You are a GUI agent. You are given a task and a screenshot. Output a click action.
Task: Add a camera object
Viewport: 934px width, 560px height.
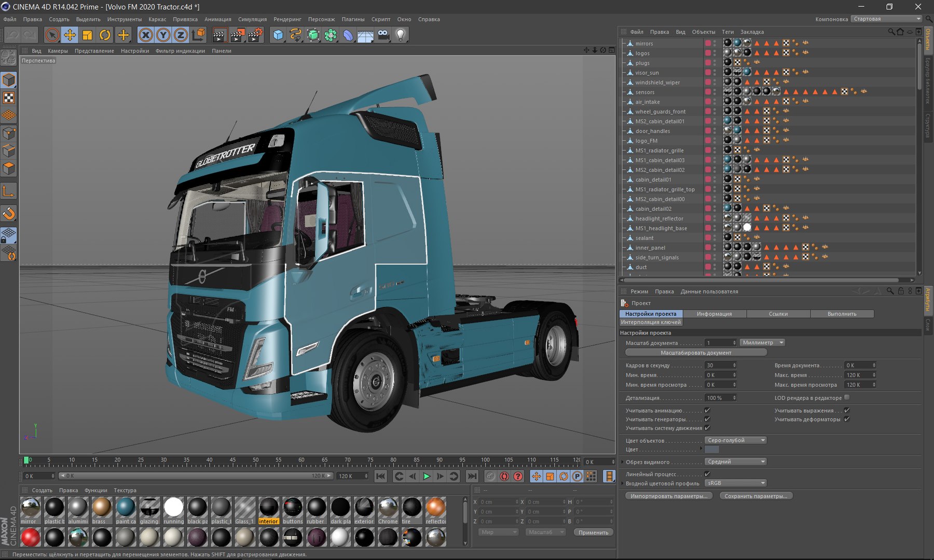tap(383, 35)
